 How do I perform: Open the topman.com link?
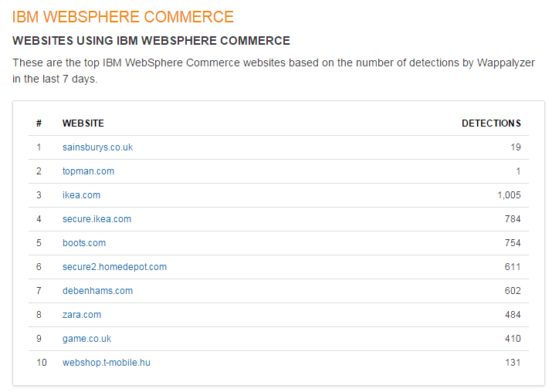88,171
